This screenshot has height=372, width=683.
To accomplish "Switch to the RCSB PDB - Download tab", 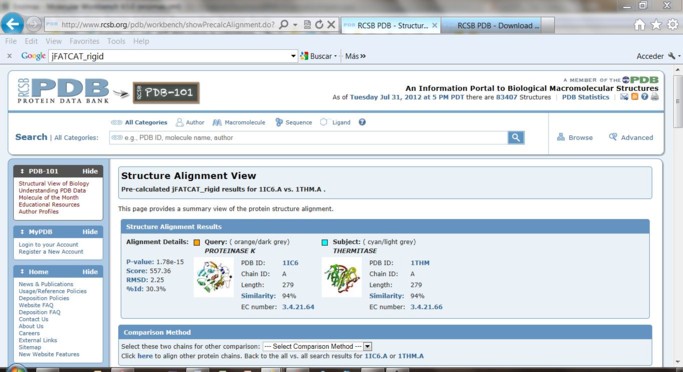I will [498, 26].
